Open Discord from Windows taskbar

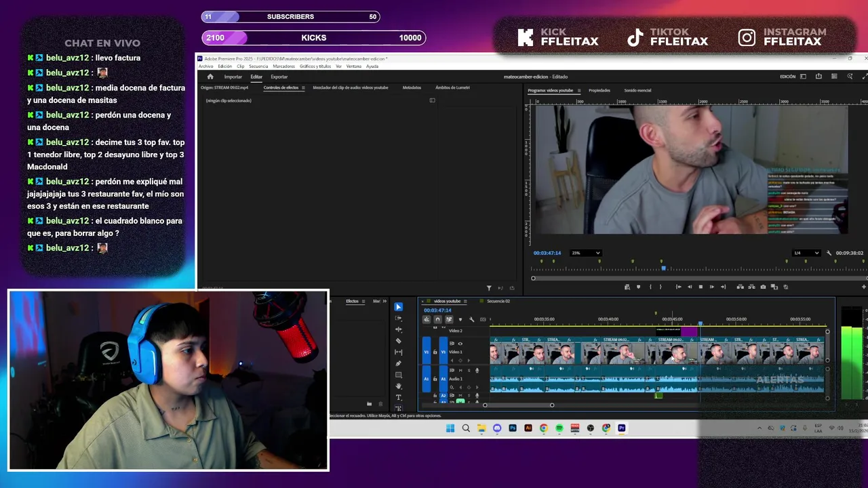(x=497, y=428)
